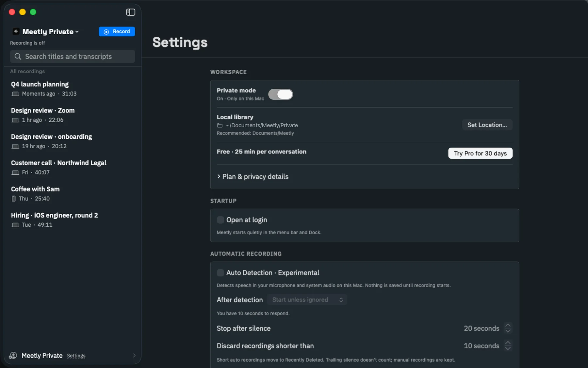Start recording with the Record button

pyautogui.click(x=117, y=31)
